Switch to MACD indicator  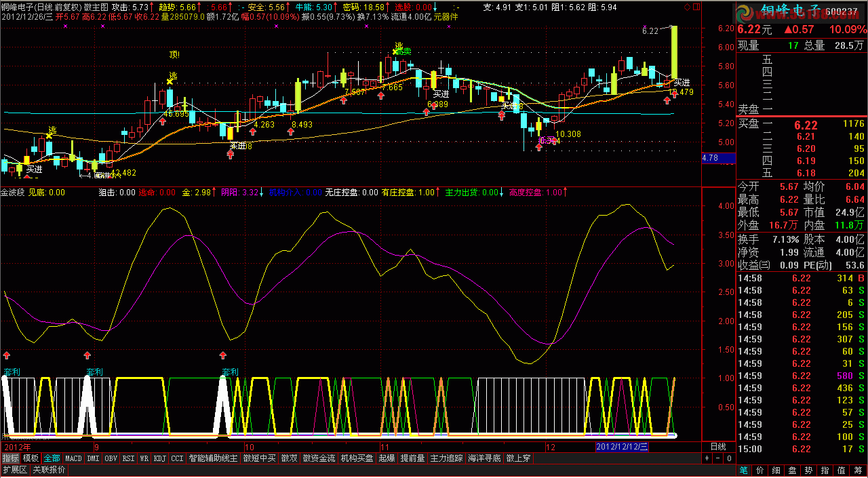(x=73, y=458)
